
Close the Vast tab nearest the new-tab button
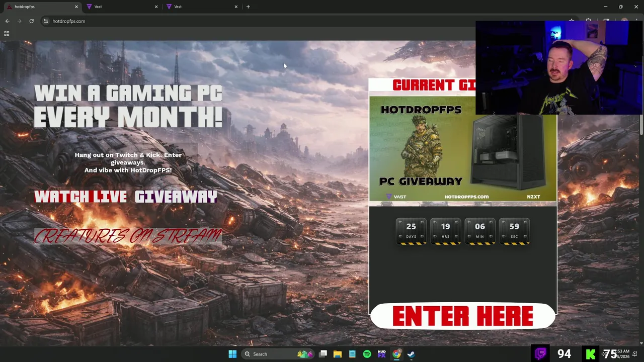(x=236, y=7)
